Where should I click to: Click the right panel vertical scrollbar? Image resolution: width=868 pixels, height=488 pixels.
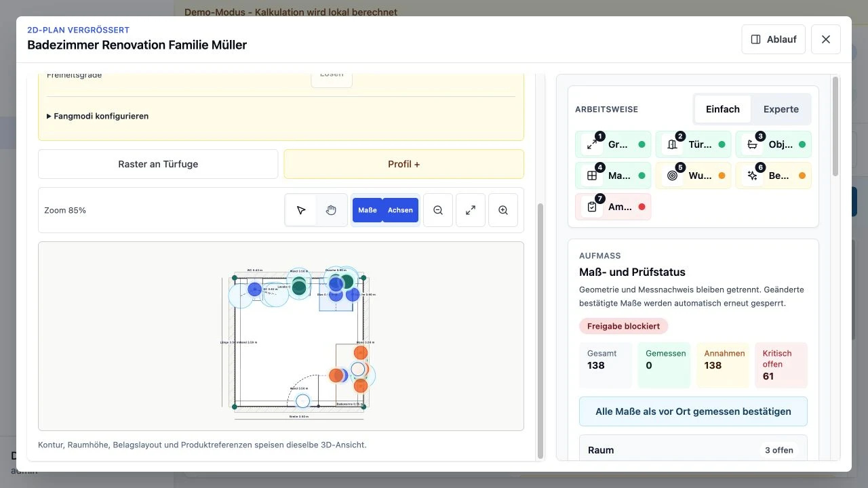(x=835, y=125)
